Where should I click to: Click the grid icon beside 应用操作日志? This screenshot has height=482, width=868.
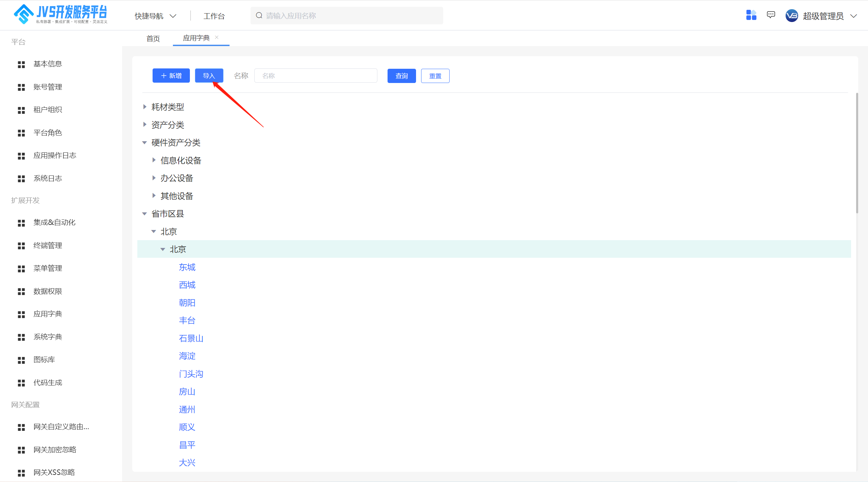pyautogui.click(x=21, y=156)
